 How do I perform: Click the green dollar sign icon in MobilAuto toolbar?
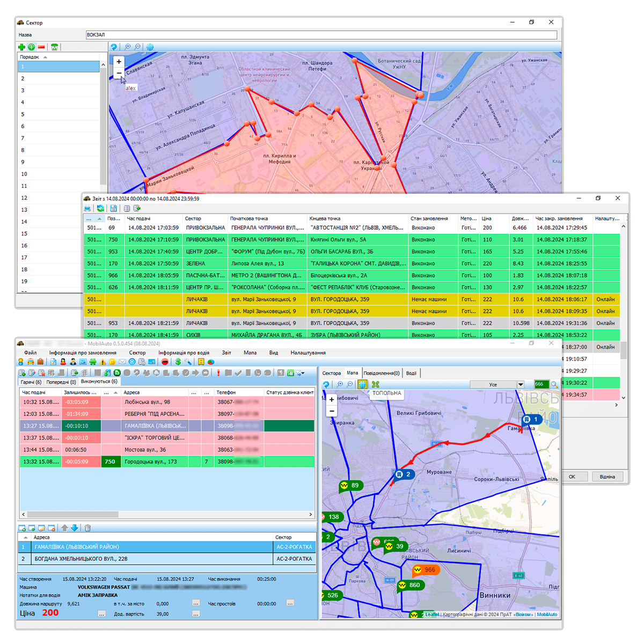[x=178, y=362]
